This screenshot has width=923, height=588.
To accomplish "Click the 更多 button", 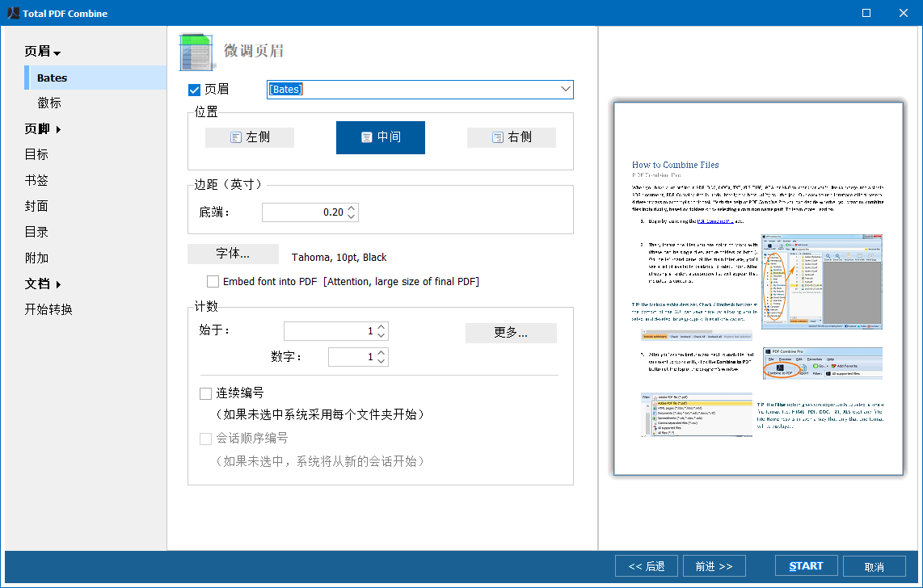I will [511, 333].
